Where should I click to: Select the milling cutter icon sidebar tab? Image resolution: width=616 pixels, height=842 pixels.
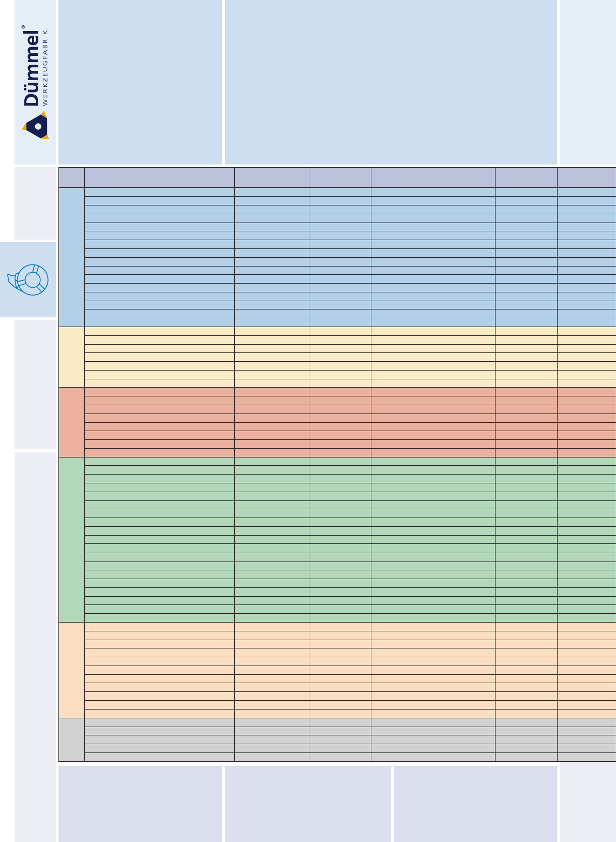(28, 279)
